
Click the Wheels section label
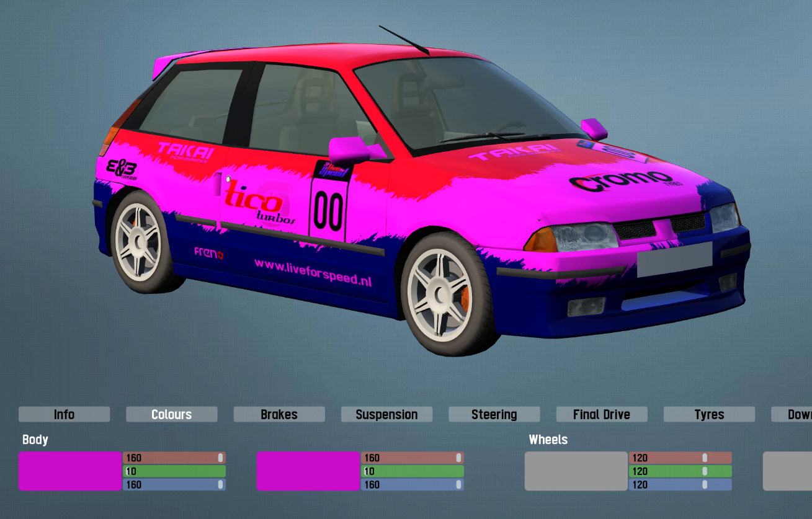548,440
